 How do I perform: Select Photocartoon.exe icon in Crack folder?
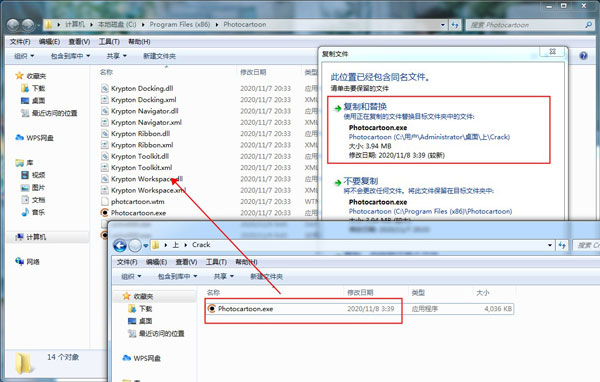pos(212,309)
